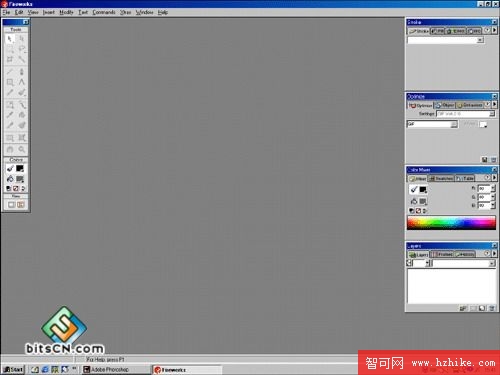500x375 pixels.
Task: Toggle hide slices view button in toolbox
Action: [11, 205]
